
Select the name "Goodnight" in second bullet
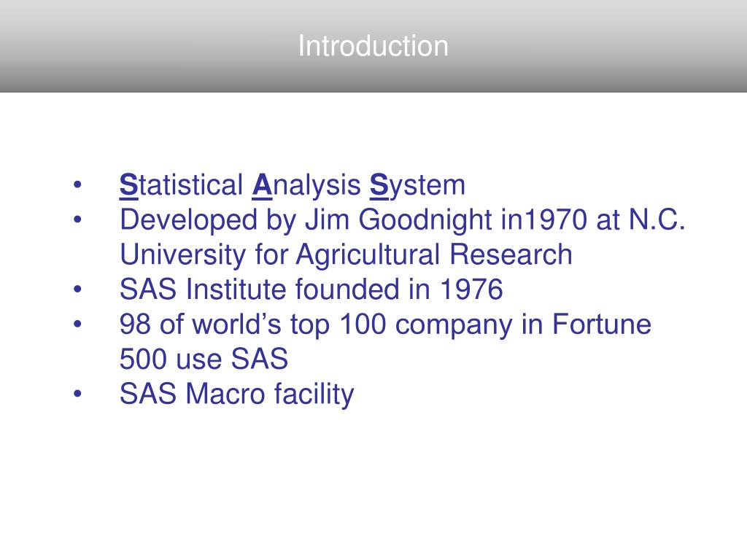pyautogui.click(x=425, y=221)
